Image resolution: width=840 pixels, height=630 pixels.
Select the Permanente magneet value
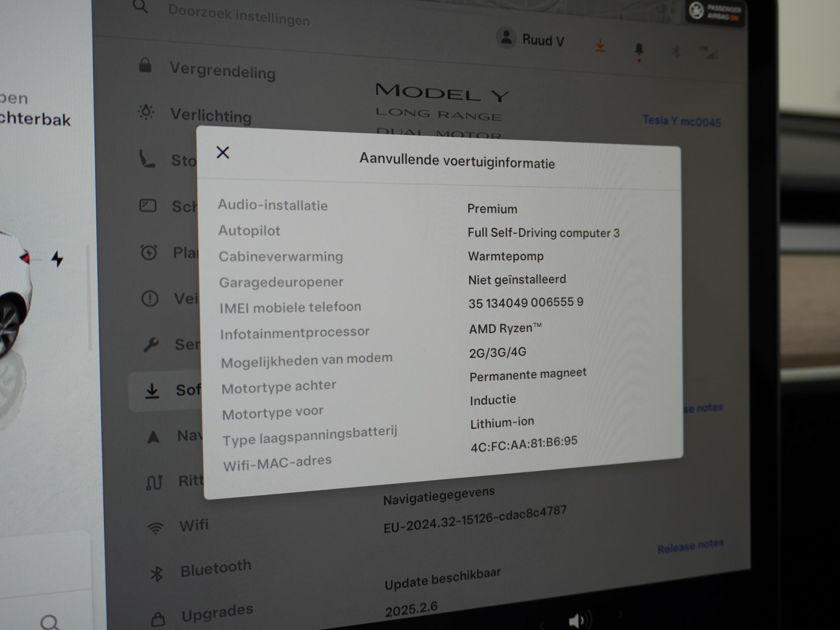click(528, 374)
